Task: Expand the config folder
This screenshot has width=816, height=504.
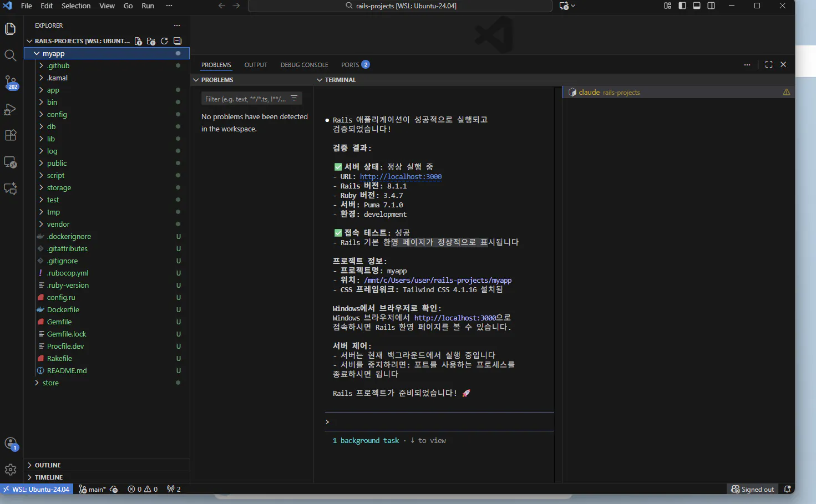Action: tap(56, 114)
